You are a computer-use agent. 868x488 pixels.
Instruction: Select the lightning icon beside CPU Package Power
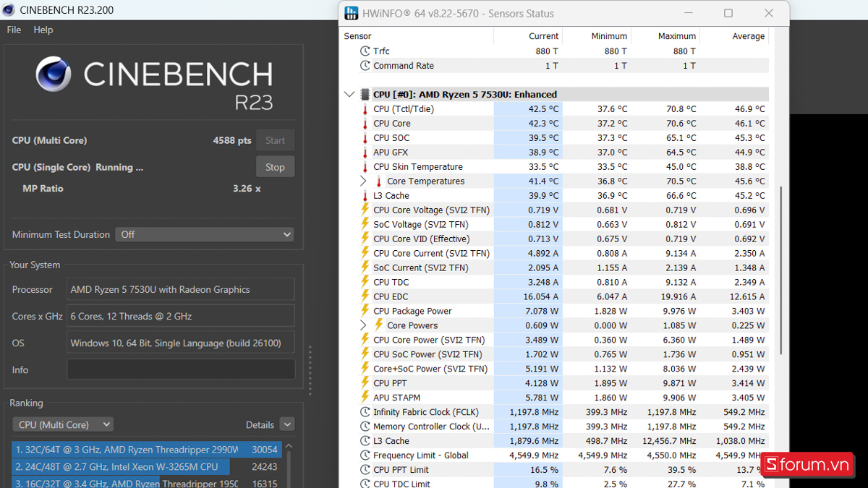click(365, 311)
